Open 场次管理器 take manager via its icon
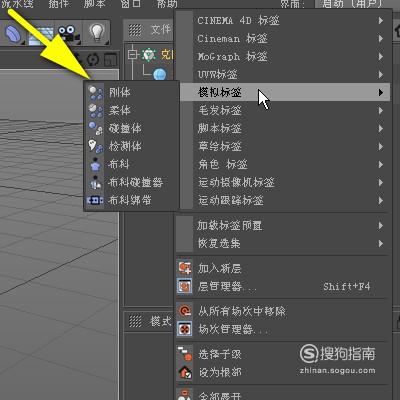The image size is (400, 400). [x=185, y=329]
